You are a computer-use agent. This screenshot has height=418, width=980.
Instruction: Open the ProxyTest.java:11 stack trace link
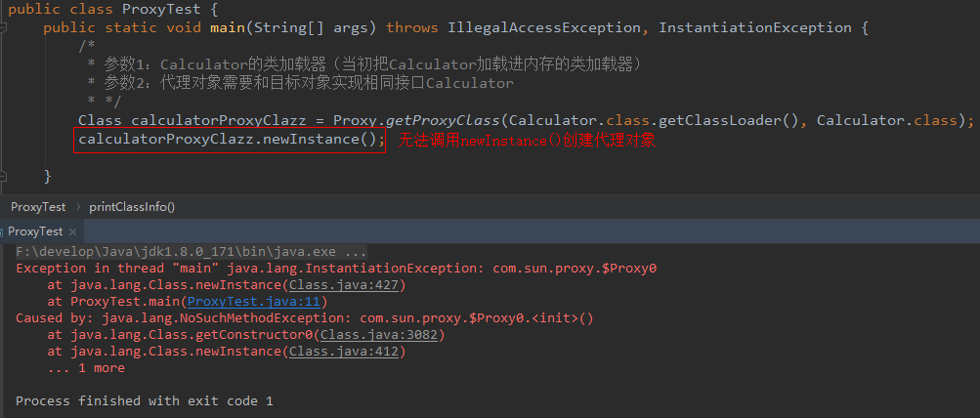tap(254, 302)
